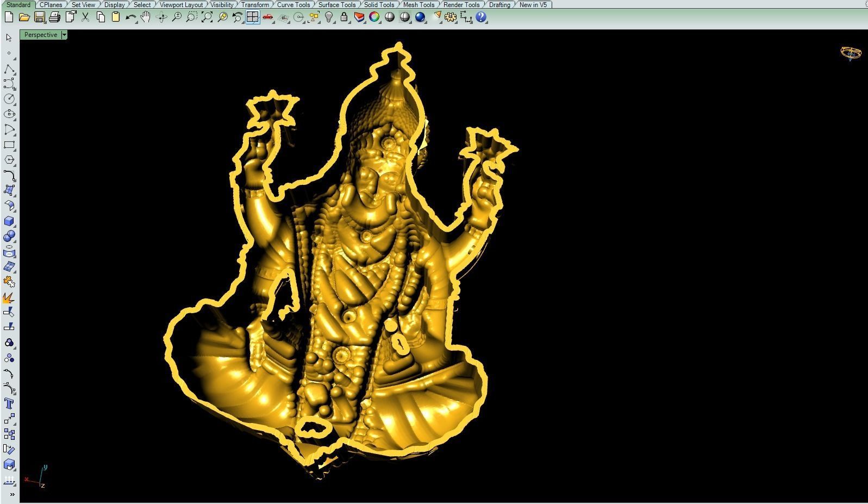
Task: Choose the Rectangle tool
Action: coord(9,145)
